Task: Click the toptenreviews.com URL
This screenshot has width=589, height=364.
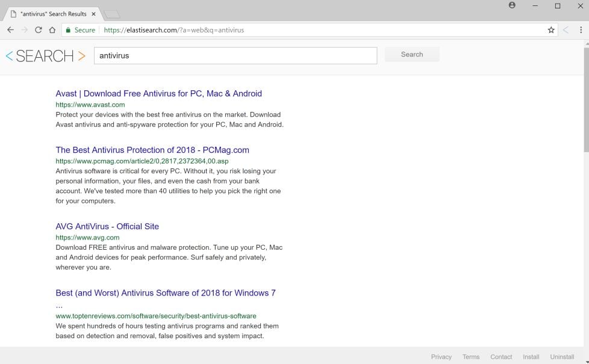Action: click(x=156, y=316)
